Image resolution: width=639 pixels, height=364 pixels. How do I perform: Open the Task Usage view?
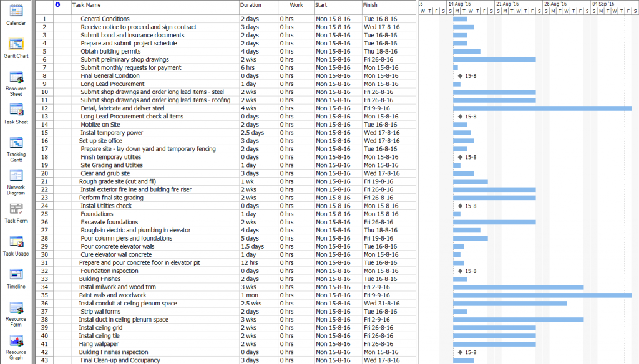16,246
